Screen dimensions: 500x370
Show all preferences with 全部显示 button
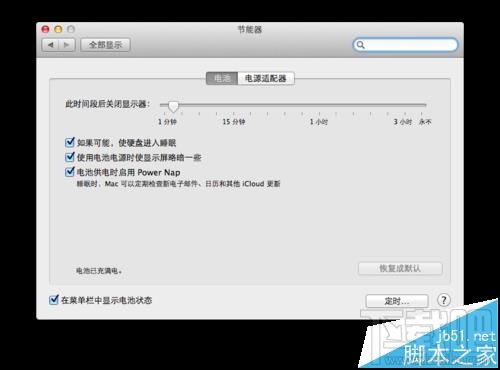coord(105,45)
